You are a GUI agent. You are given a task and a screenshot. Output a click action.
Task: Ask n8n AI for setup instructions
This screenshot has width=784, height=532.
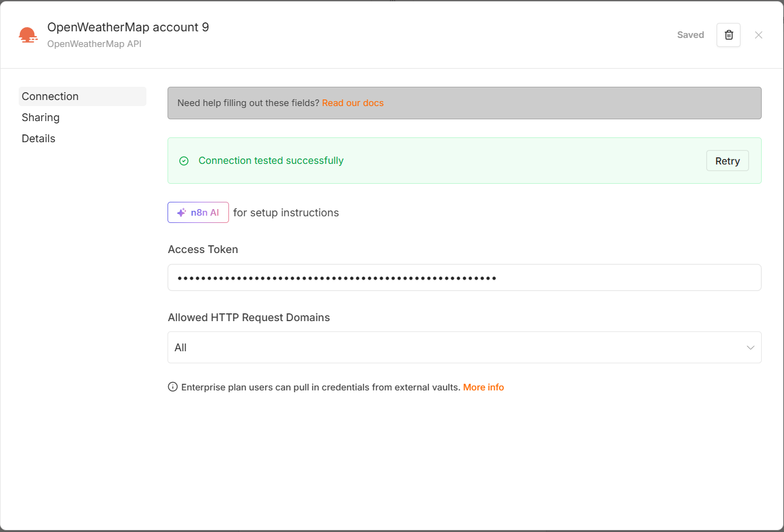(198, 212)
